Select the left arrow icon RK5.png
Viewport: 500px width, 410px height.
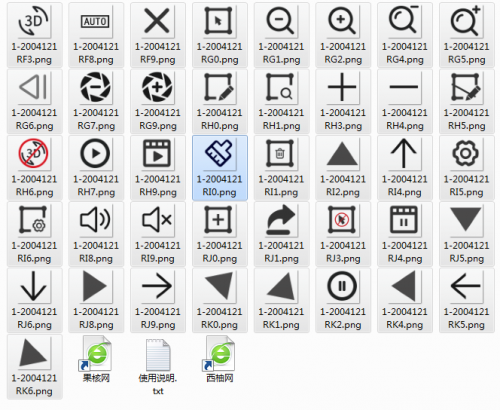(467, 300)
